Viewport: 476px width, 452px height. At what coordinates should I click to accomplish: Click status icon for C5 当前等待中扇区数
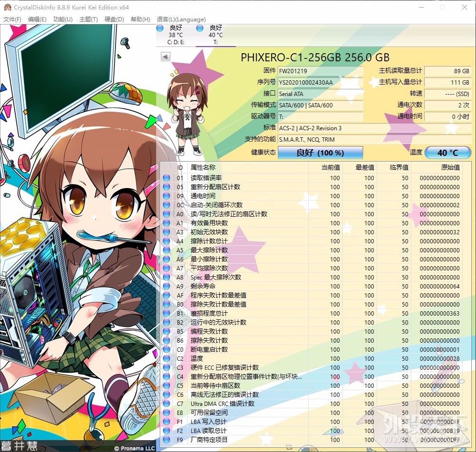pyautogui.click(x=166, y=385)
